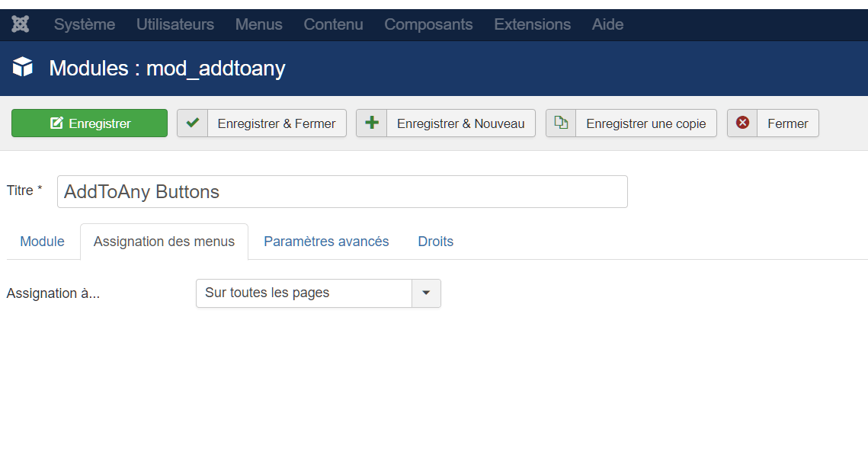Save with the green Enregistrer button

90,123
